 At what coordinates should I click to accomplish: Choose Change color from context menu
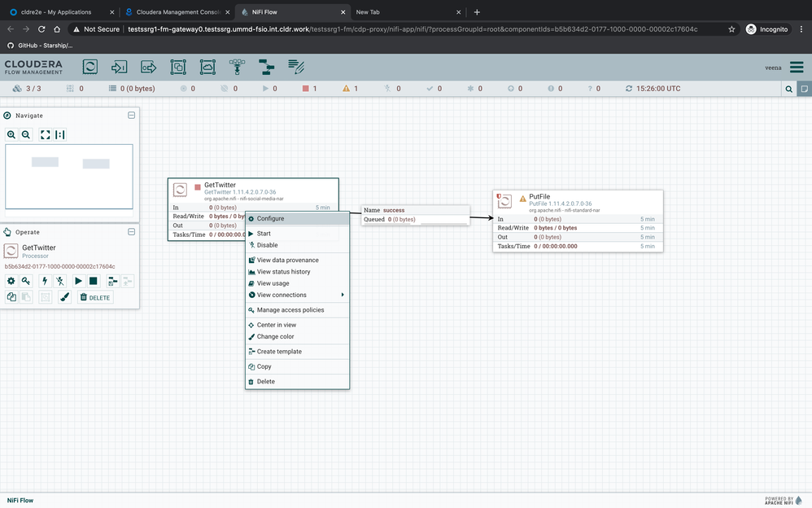point(297,336)
